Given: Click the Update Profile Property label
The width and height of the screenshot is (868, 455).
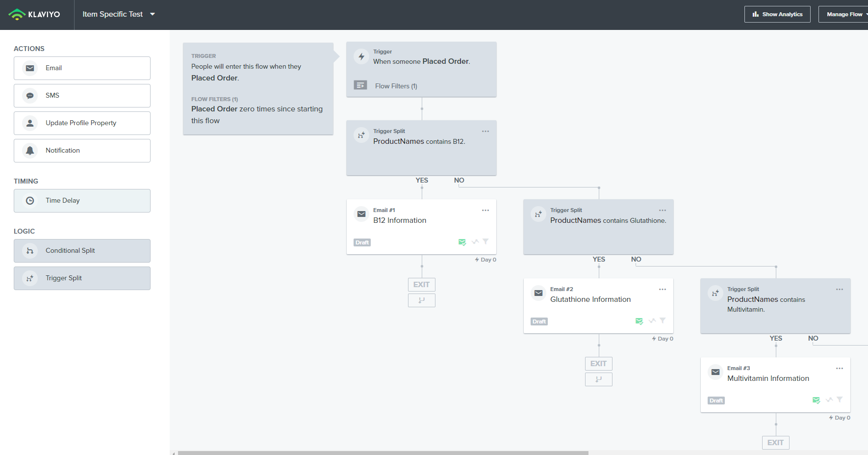Looking at the screenshot, I should [x=81, y=123].
